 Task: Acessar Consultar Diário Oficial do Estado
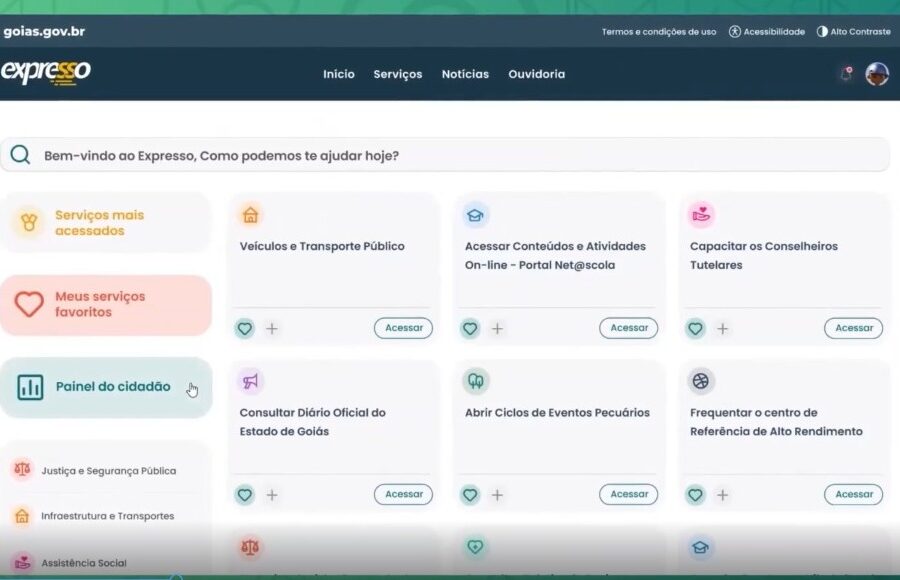[404, 494]
